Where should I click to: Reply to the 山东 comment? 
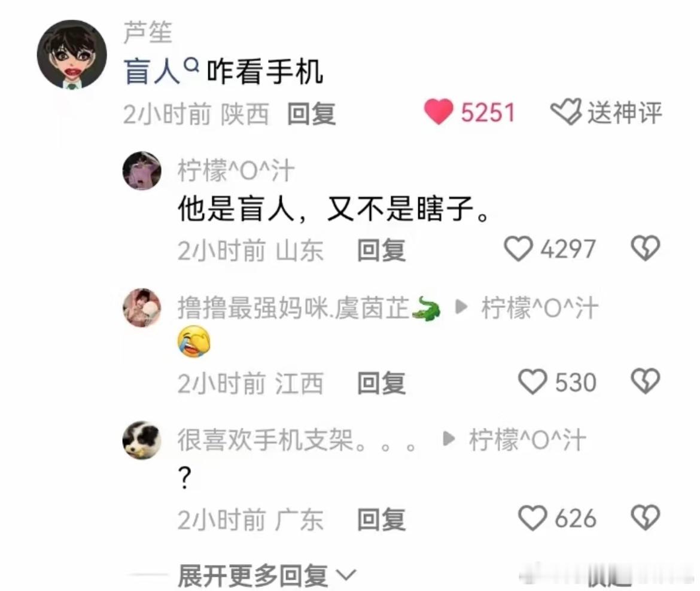pyautogui.click(x=381, y=250)
